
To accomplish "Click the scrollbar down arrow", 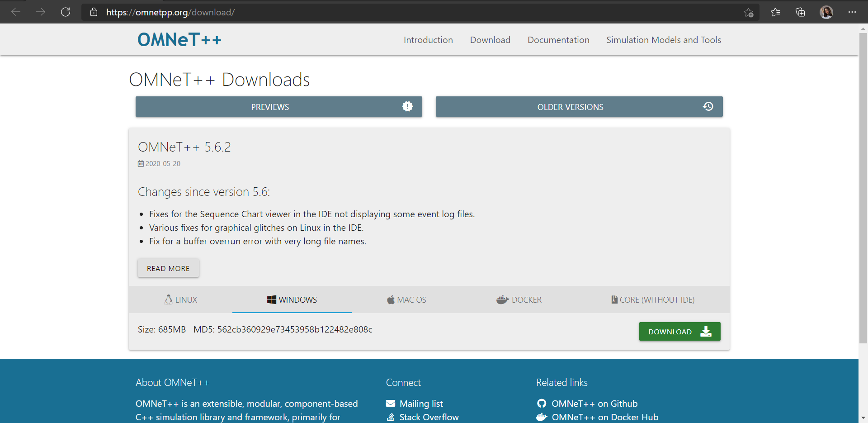I will coord(863,418).
